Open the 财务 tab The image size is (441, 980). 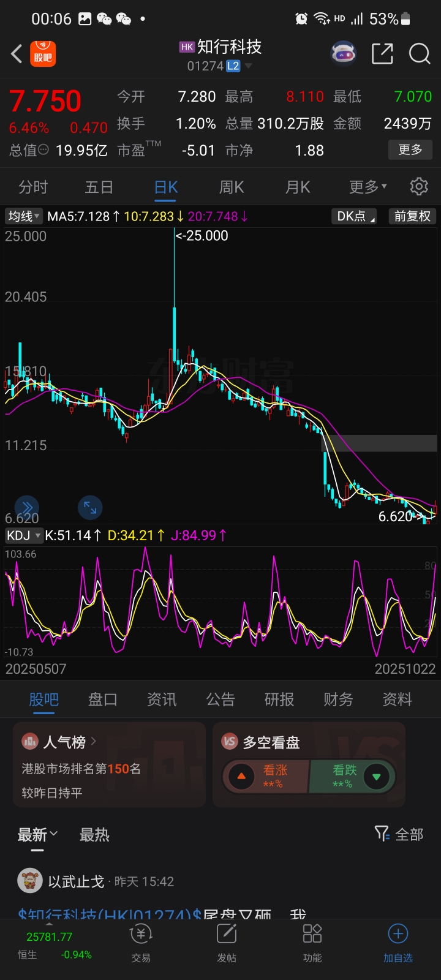pyautogui.click(x=338, y=699)
